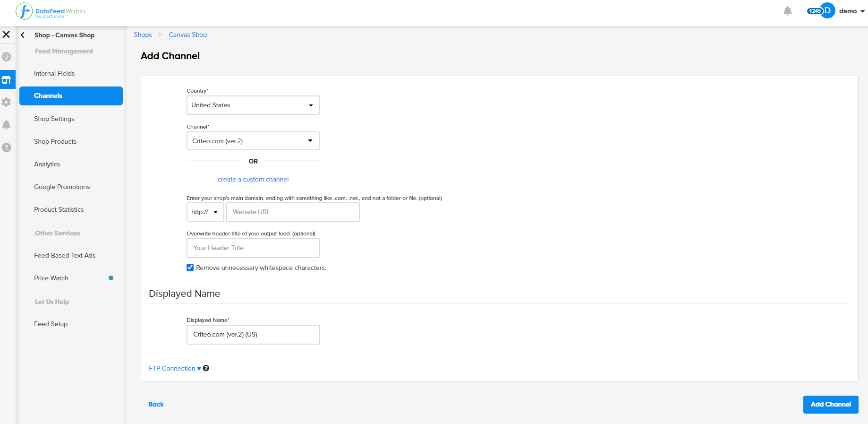
Task: Open Analytics in the sidebar
Action: 47,164
